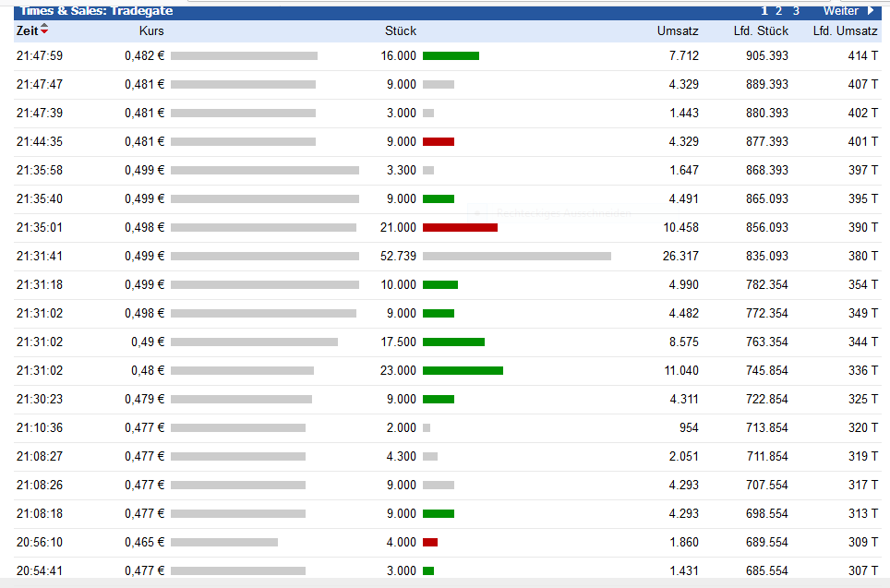Click the Stück column header
This screenshot has width=890, height=588.
pos(401,30)
